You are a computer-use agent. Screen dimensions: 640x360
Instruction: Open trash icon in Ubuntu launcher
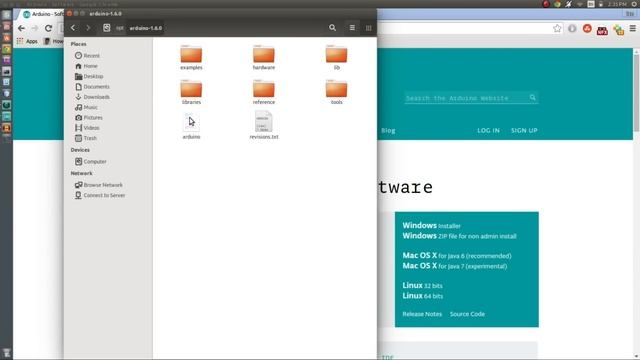click(x=7, y=352)
